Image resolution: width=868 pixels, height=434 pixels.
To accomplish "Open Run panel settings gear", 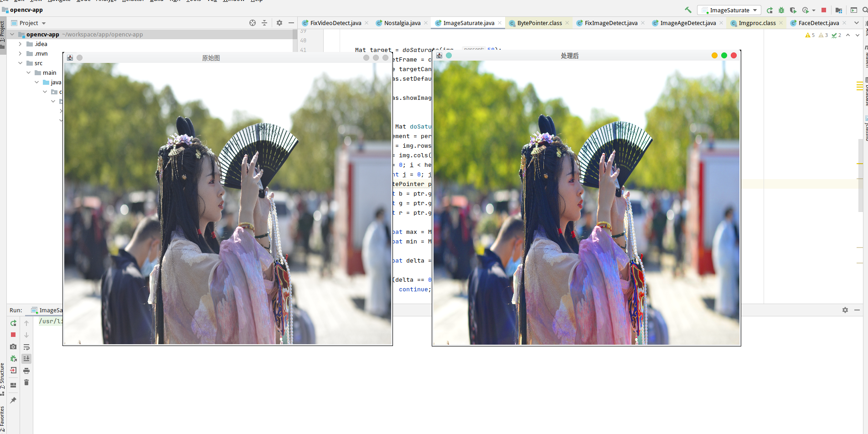I will click(845, 310).
